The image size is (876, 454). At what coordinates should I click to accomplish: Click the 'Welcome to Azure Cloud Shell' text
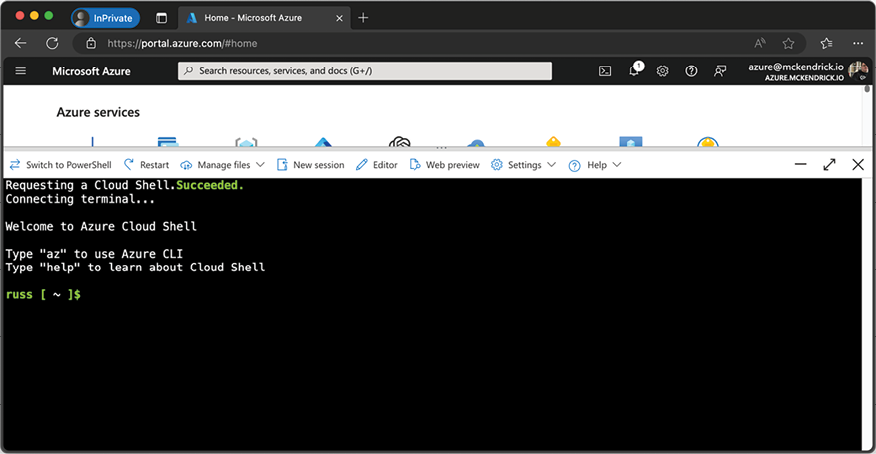pos(101,226)
